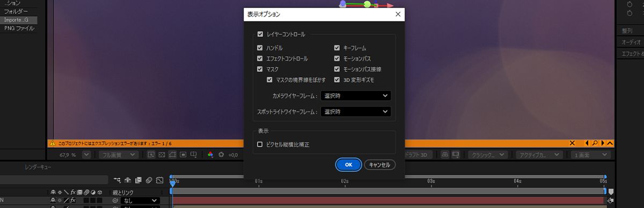Open the graph editor icon
This screenshot has height=208, width=644.
click(x=160, y=180)
